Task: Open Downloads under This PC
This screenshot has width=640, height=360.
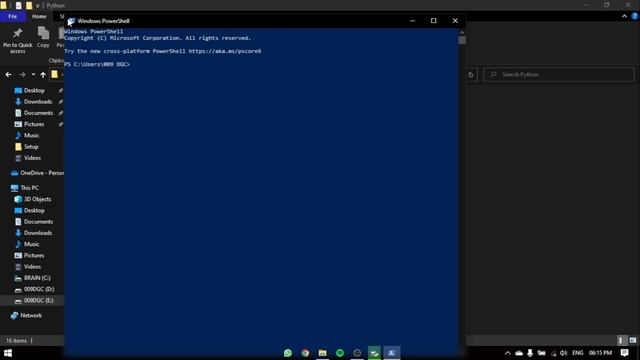Action: [38, 233]
